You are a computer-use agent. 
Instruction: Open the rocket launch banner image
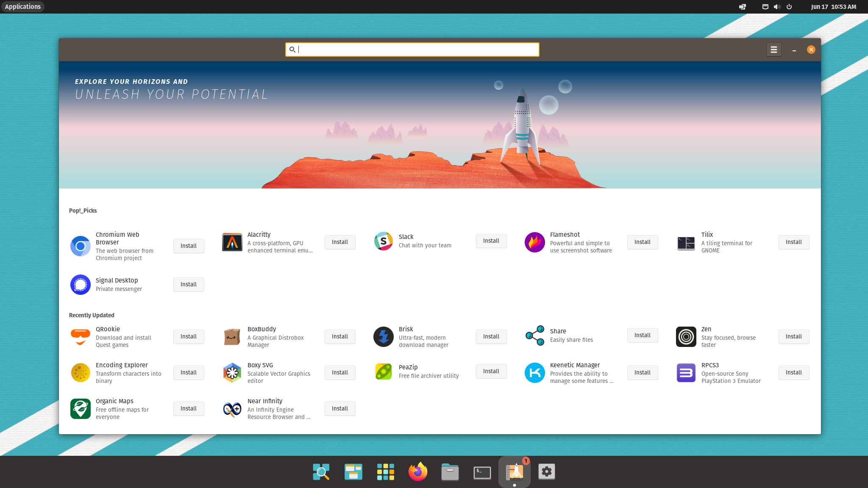click(x=440, y=125)
